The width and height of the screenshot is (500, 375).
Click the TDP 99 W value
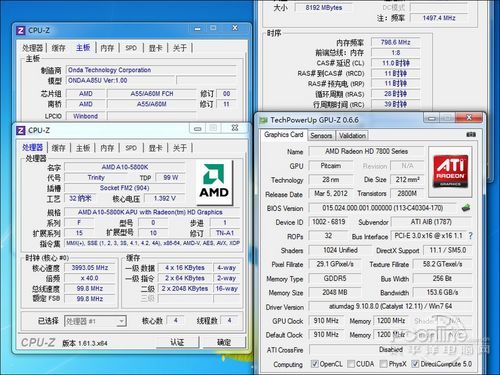170,177
